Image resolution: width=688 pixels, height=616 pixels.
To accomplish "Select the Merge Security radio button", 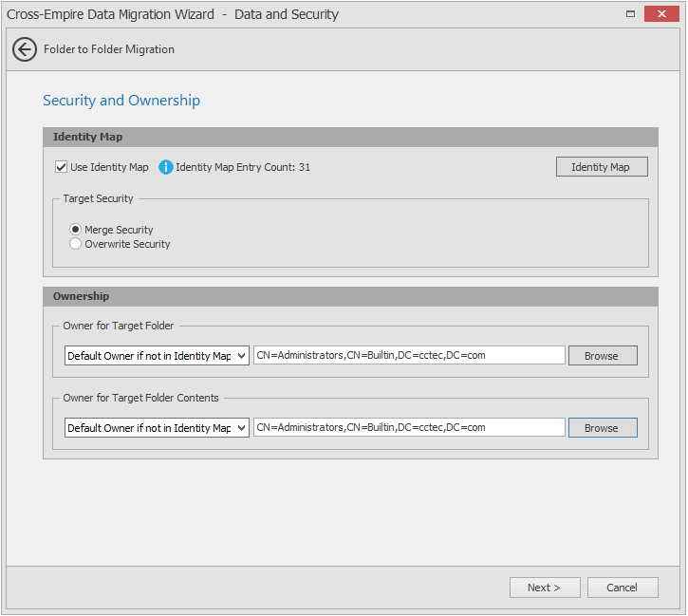I will click(76, 230).
